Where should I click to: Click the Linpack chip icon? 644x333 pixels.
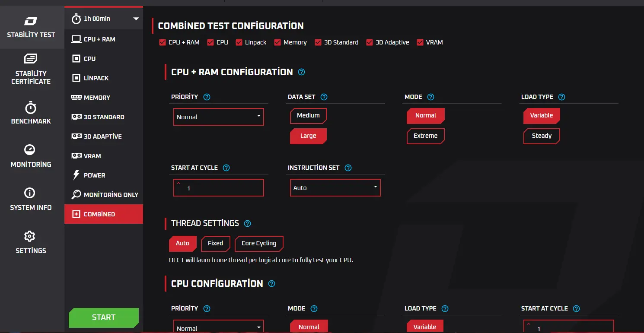(x=76, y=78)
